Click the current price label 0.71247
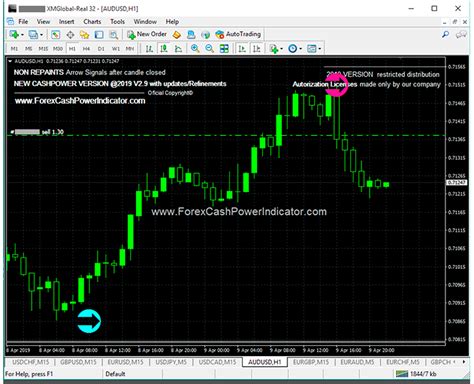 click(457, 183)
